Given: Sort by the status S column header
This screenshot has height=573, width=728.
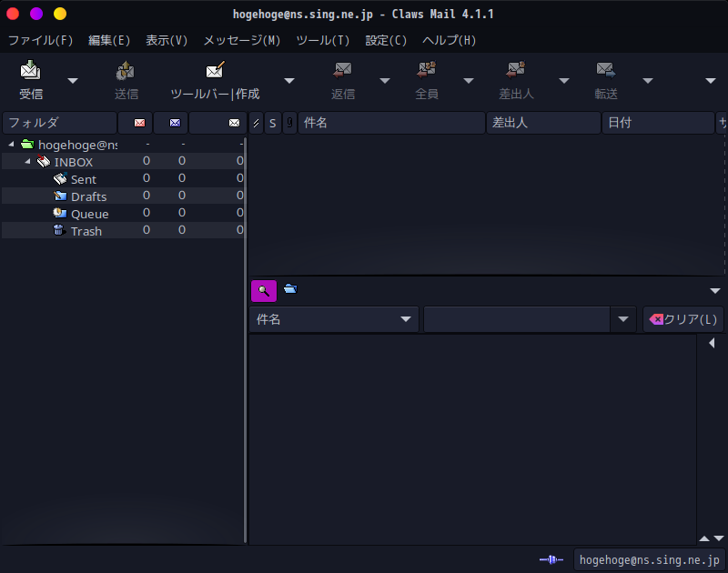Looking at the screenshot, I should coord(273,123).
